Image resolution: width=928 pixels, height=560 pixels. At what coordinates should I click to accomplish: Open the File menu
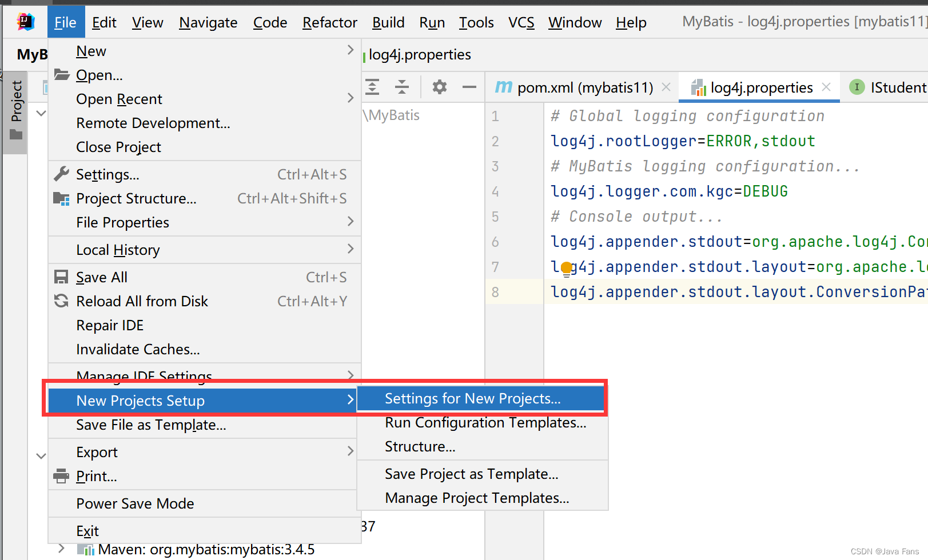pos(66,22)
